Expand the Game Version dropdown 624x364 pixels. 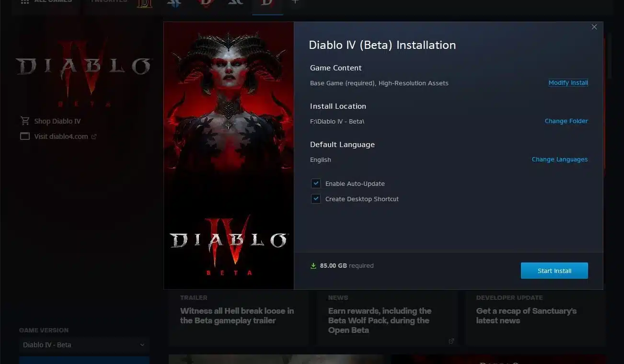click(84, 345)
